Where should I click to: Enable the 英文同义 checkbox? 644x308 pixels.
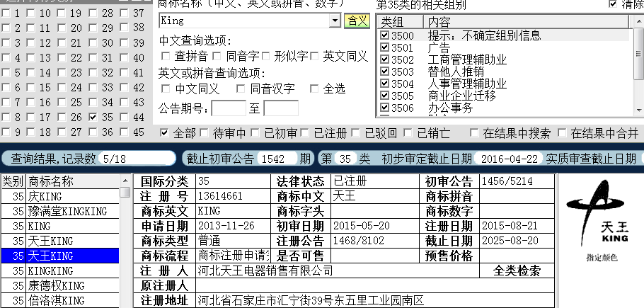point(314,56)
